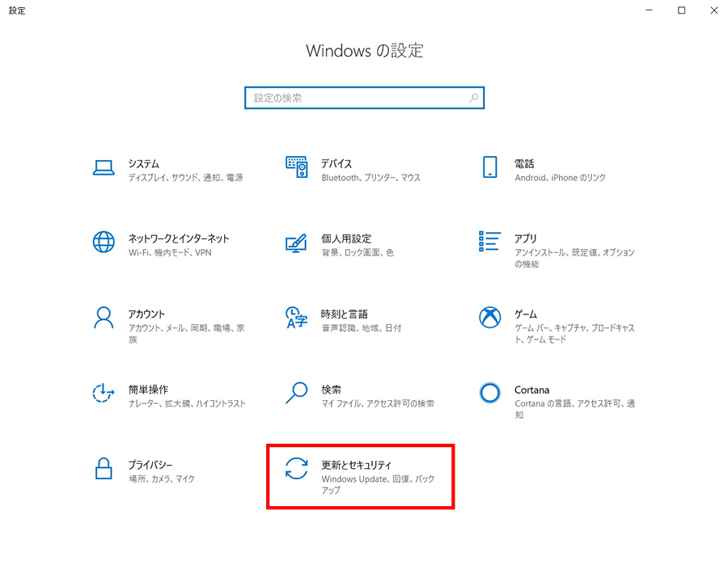Select 時刻と言語 label
728x561 pixels.
(345, 314)
